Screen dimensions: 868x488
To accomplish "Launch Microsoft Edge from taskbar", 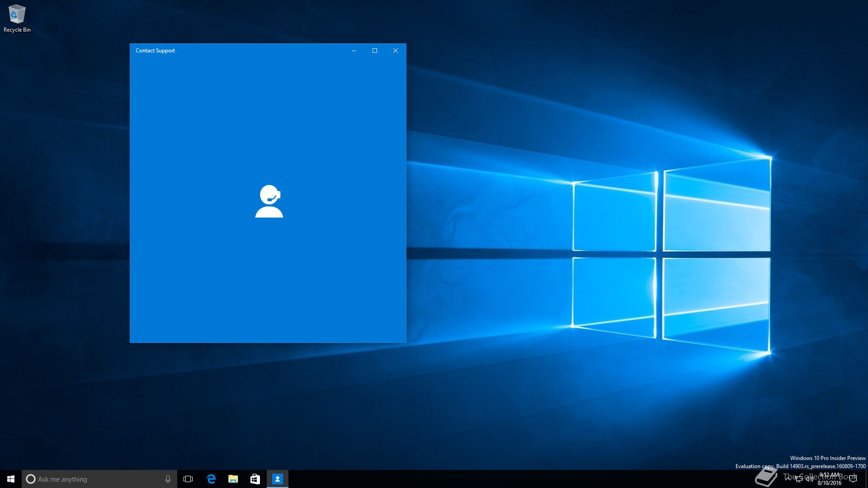I will 211,479.
